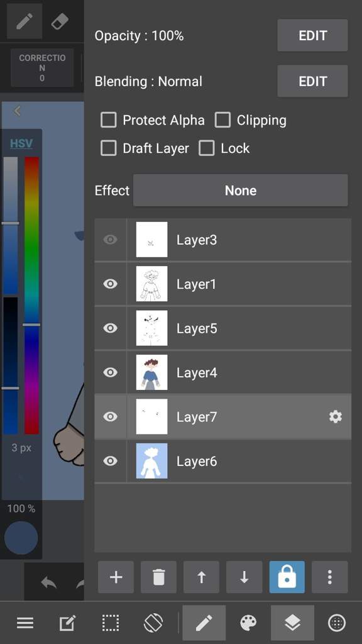Move layer up with the up arrow
Screen dimensions: 362x644
(201, 577)
